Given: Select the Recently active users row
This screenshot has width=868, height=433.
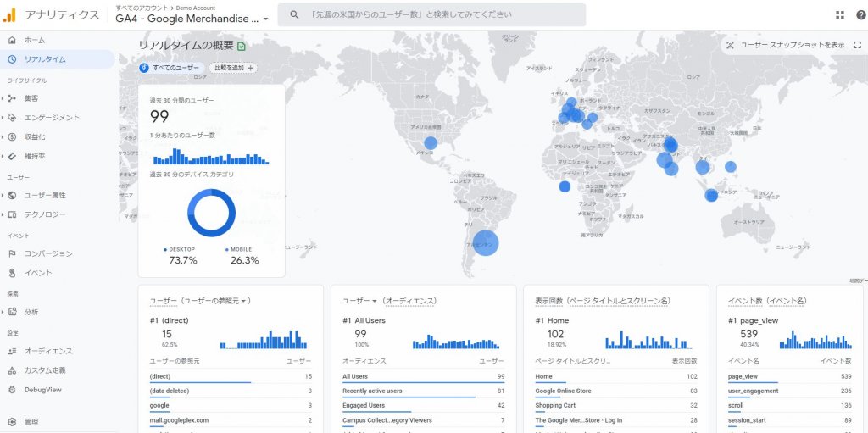Looking at the screenshot, I should [423, 391].
